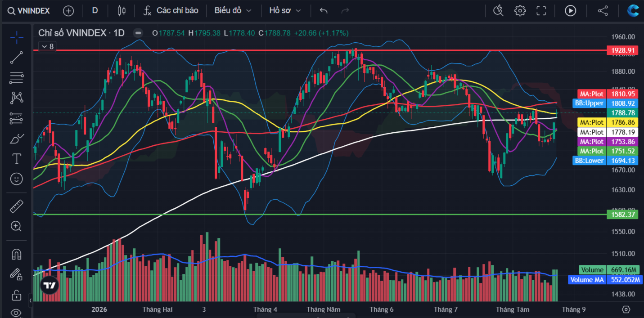Collapse the left drawing toolbar arrow
644x318 pixels.
(30, 300)
